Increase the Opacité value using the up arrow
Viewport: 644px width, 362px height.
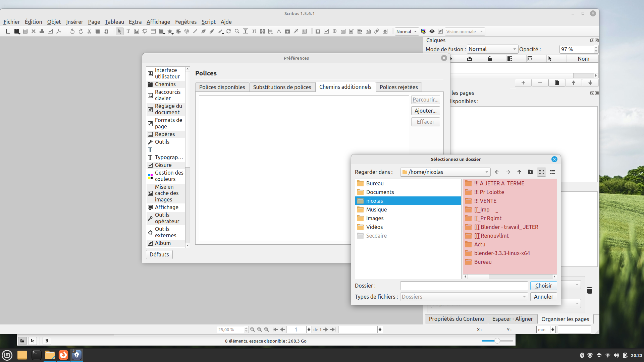tap(596, 48)
